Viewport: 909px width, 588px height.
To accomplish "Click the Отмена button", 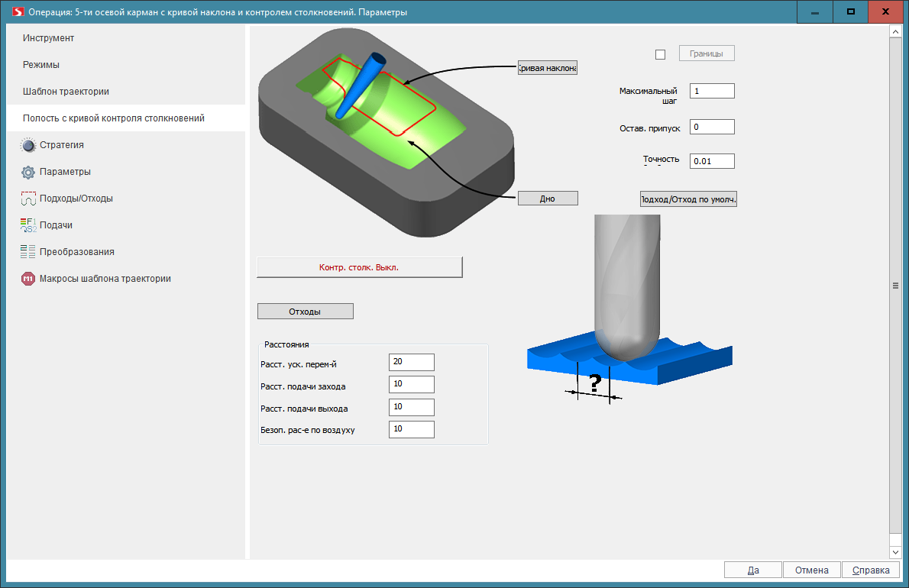I will [x=811, y=570].
